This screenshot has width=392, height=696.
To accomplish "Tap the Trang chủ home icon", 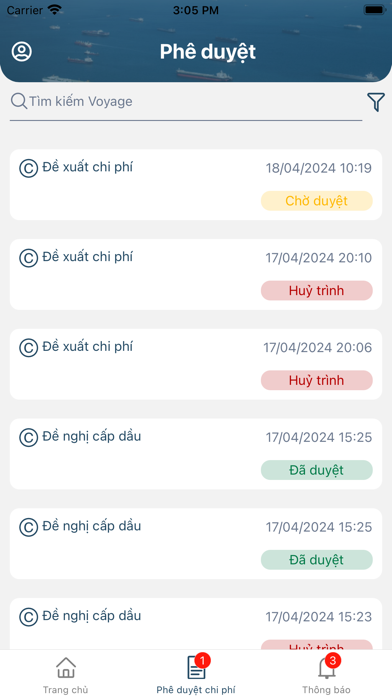I will 66,668.
